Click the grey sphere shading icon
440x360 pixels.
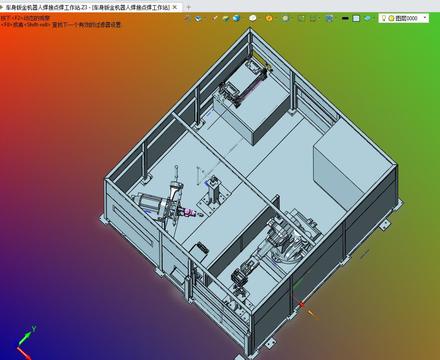(285, 19)
